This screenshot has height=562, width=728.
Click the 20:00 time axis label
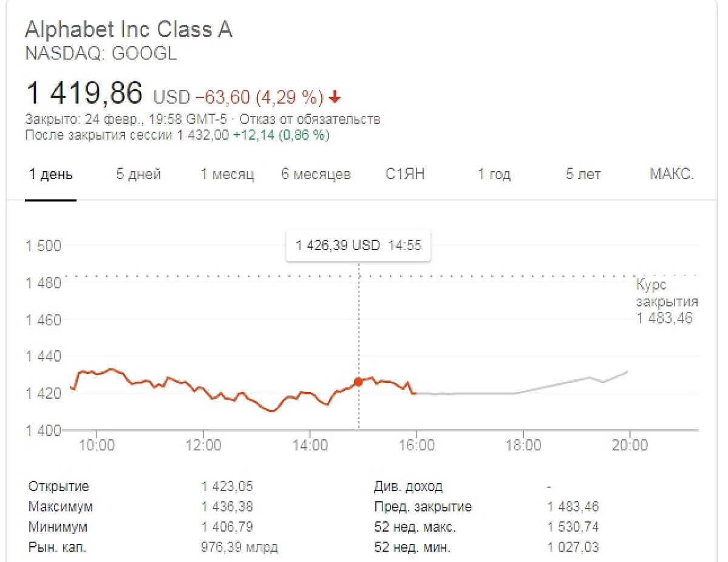pyautogui.click(x=630, y=445)
